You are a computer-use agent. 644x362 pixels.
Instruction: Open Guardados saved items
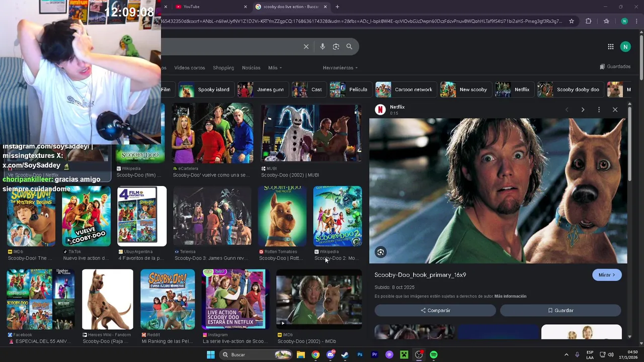pyautogui.click(x=615, y=66)
